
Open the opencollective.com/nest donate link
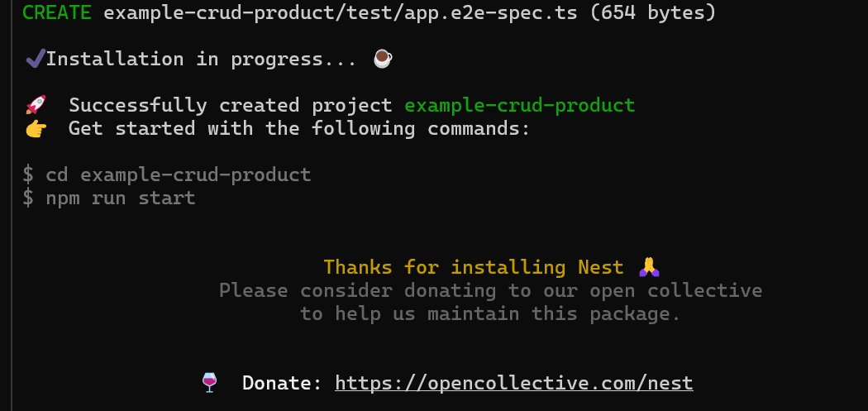coord(513,383)
